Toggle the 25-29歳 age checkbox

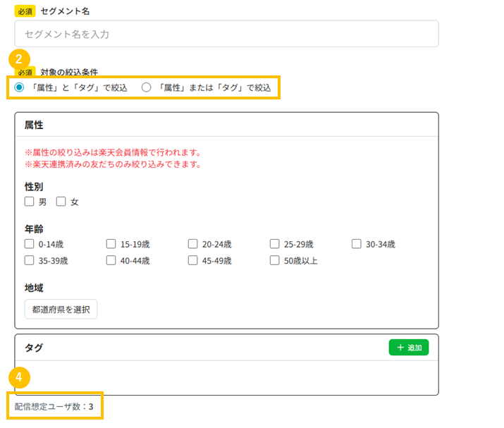coord(275,244)
